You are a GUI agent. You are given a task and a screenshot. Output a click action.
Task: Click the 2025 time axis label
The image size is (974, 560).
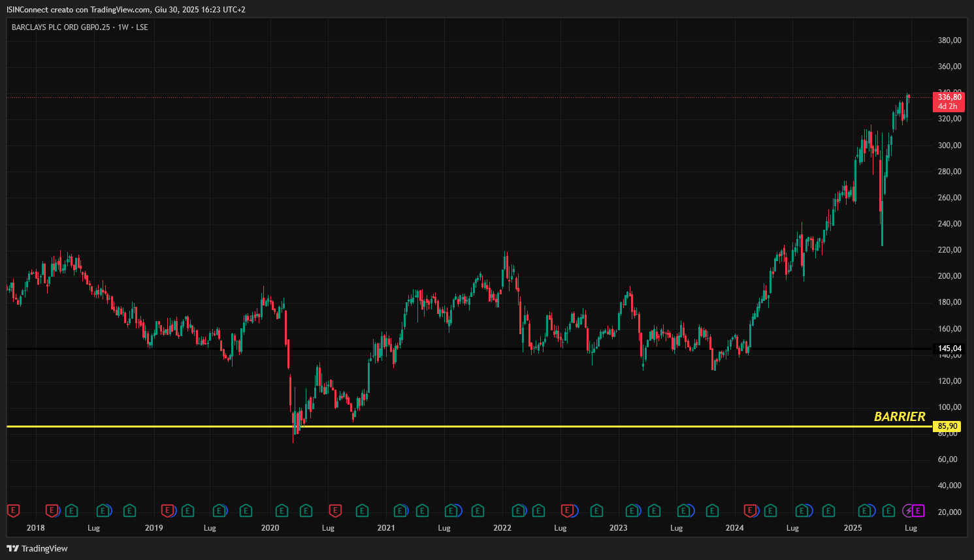tap(852, 528)
